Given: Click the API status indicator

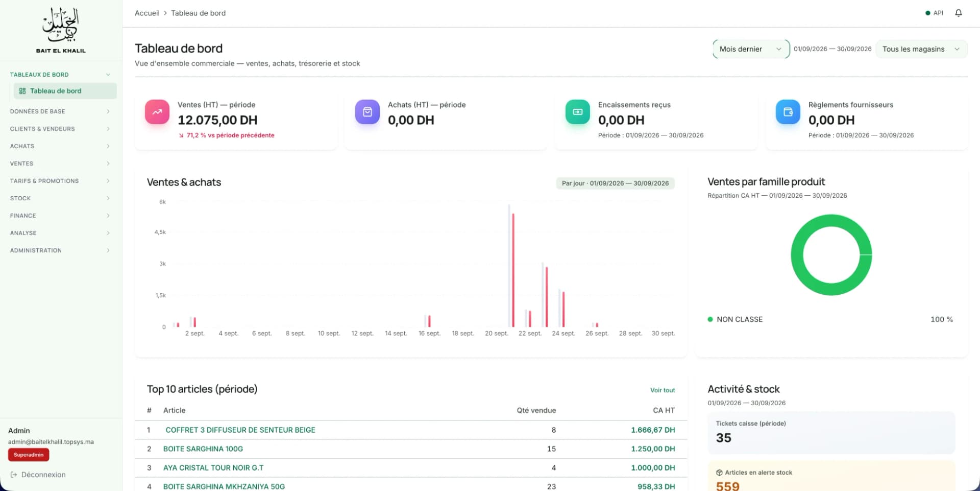Looking at the screenshot, I should (934, 13).
